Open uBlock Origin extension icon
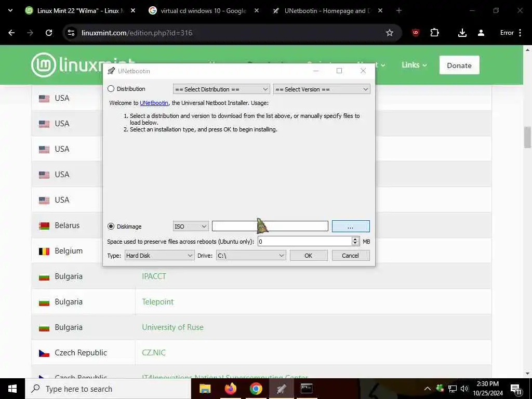Image resolution: width=532 pixels, height=399 pixels. pos(416,33)
